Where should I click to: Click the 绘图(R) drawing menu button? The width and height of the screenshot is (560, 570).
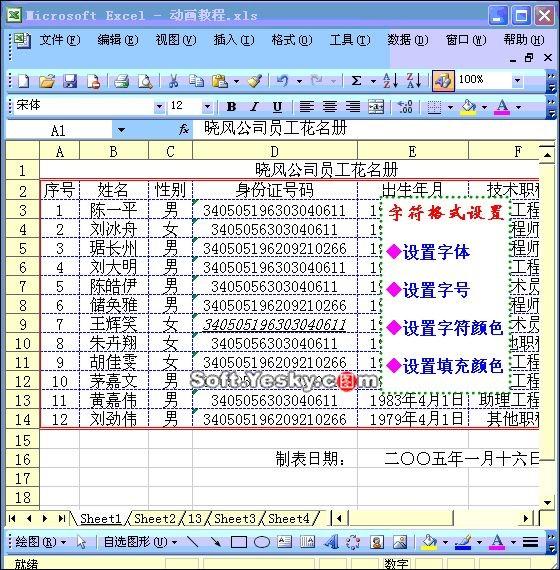pyautogui.click(x=41, y=542)
